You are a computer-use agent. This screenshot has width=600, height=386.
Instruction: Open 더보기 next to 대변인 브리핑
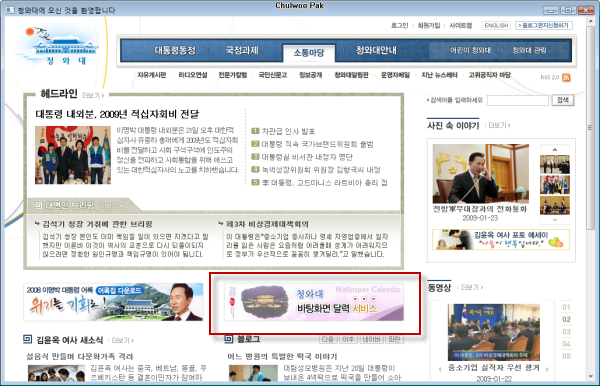[110, 206]
